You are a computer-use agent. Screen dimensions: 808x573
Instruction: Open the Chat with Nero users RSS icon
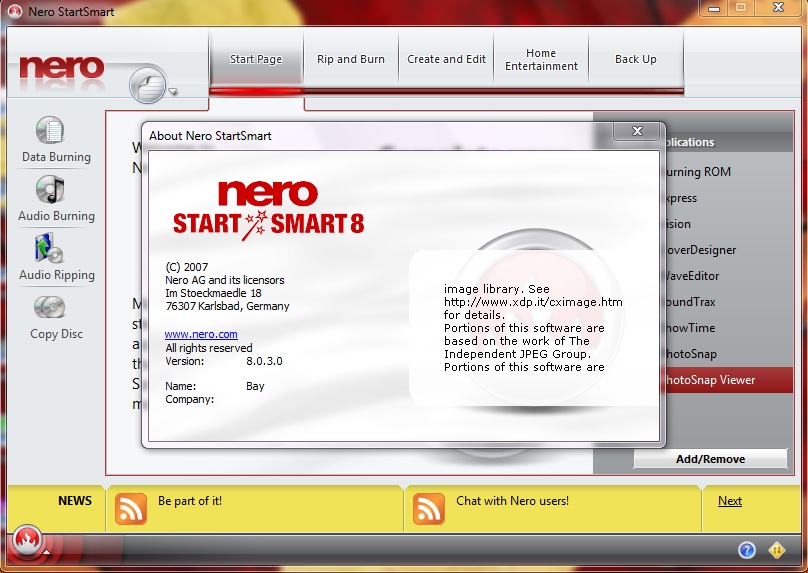428,509
